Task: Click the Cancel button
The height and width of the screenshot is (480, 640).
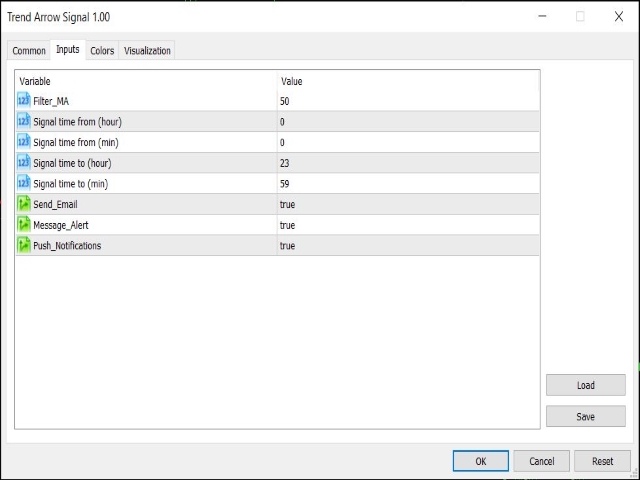Action: point(542,461)
